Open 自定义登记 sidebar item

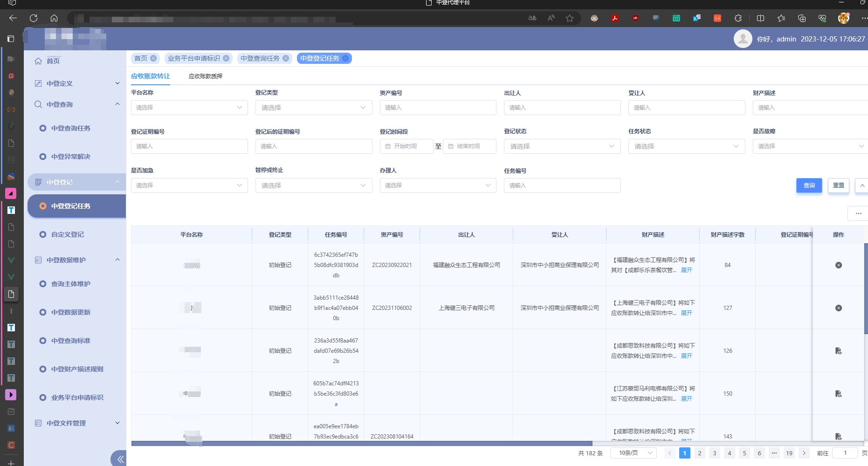tap(68, 234)
